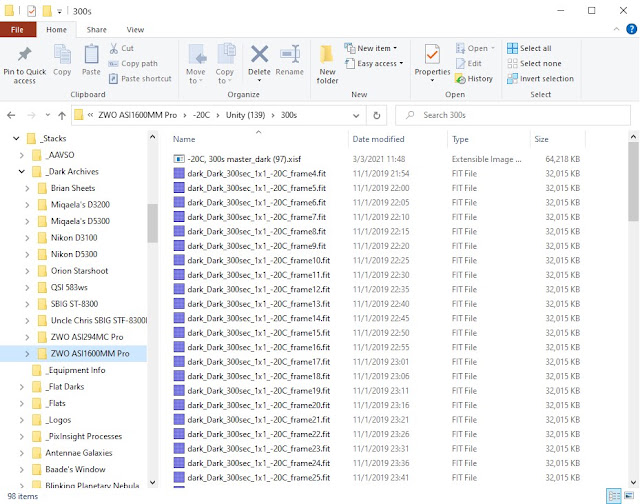Screen dimensions: 640x504
Task: Collapse the _Stacks tree folder
Action: click(16, 138)
